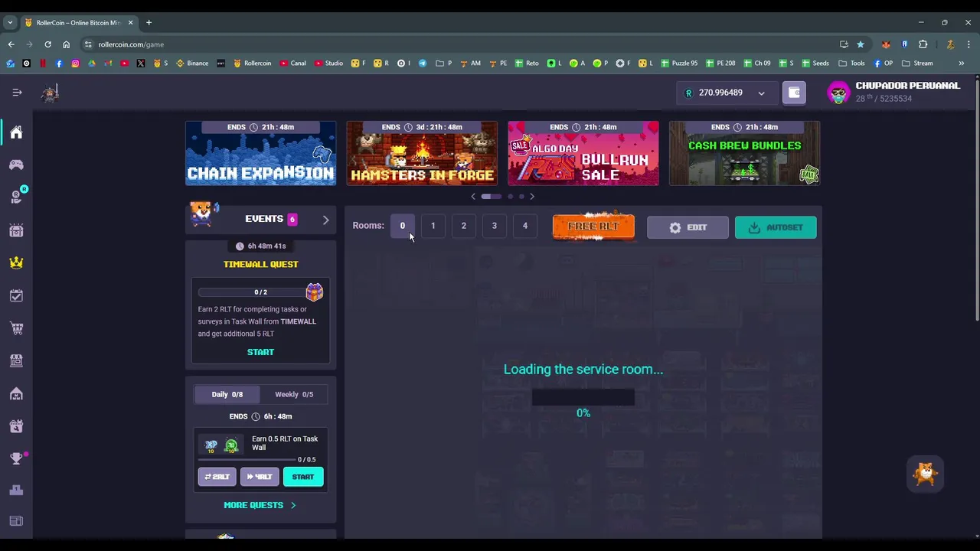Click the Timewall quest gift box icon
This screenshot has width=980, height=551.
[314, 292]
